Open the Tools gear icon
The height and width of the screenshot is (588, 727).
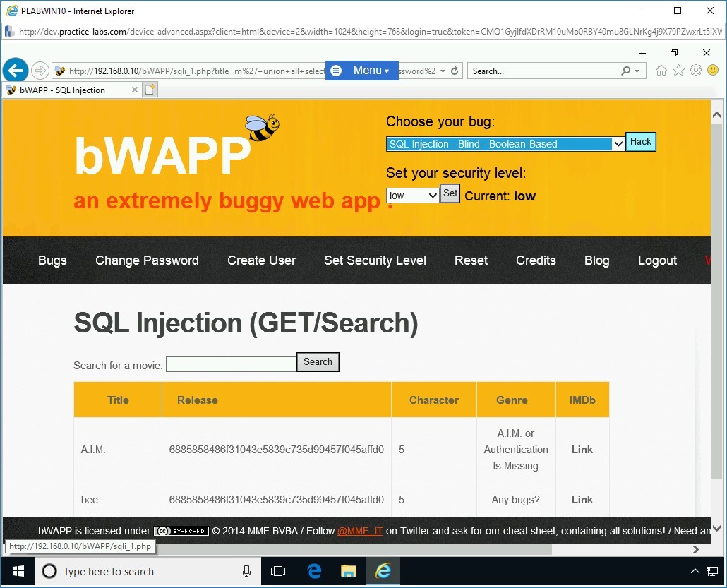[696, 71]
